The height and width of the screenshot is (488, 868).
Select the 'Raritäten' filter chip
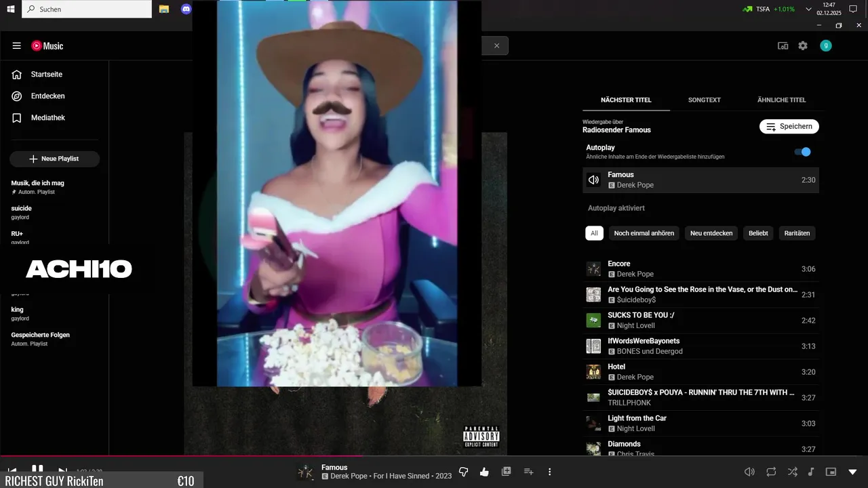click(x=797, y=233)
